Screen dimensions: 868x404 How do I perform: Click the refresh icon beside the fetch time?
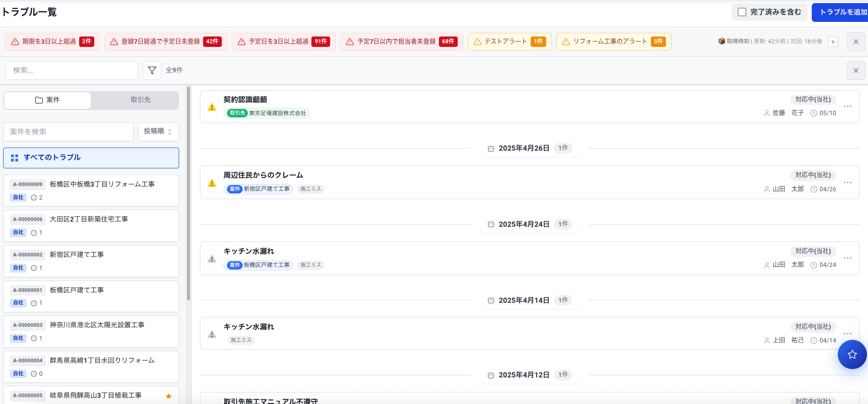coord(833,42)
